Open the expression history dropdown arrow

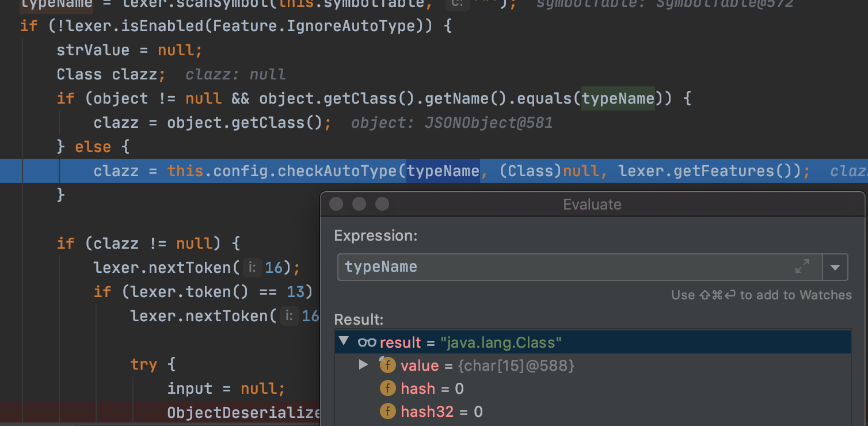(x=835, y=267)
